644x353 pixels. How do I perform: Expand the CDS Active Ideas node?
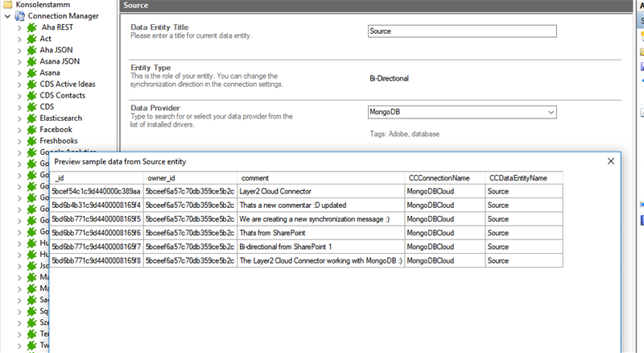20,84
